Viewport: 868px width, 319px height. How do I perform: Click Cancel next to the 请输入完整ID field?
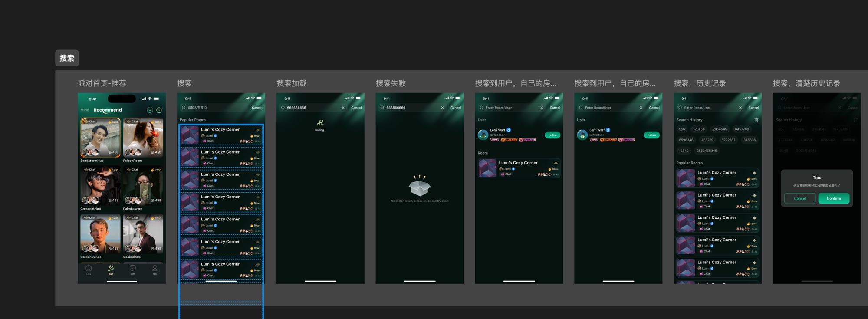click(x=257, y=108)
